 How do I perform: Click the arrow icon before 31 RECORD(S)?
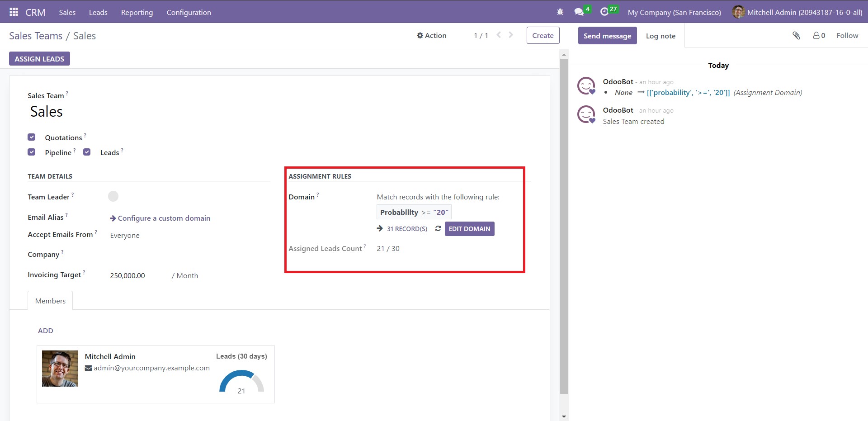pos(380,229)
